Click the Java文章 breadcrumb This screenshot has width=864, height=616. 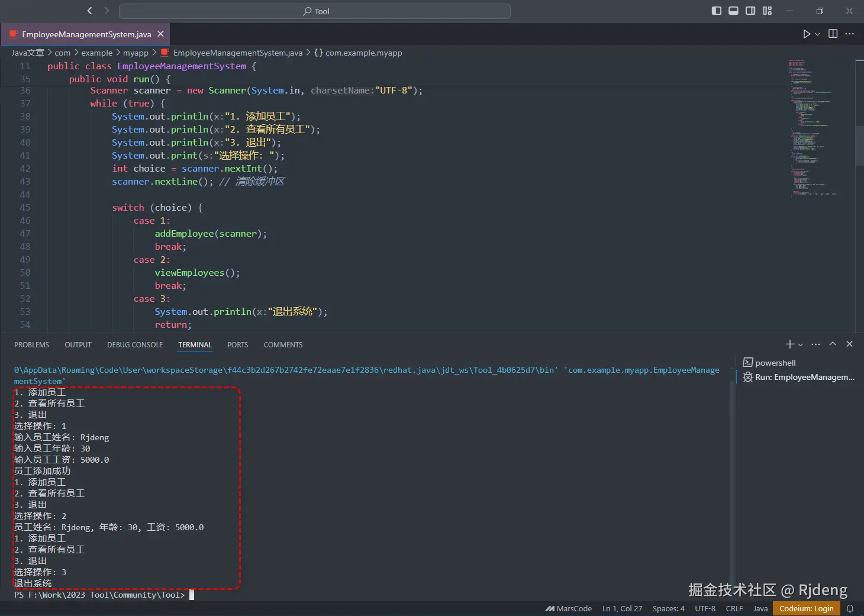(28, 53)
